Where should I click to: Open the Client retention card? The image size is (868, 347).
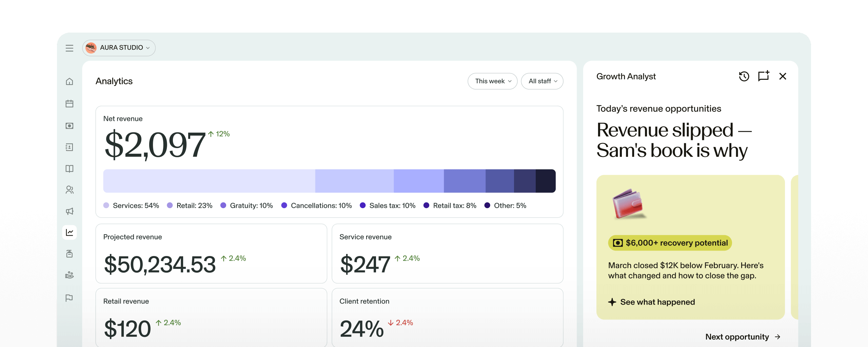[x=448, y=317]
